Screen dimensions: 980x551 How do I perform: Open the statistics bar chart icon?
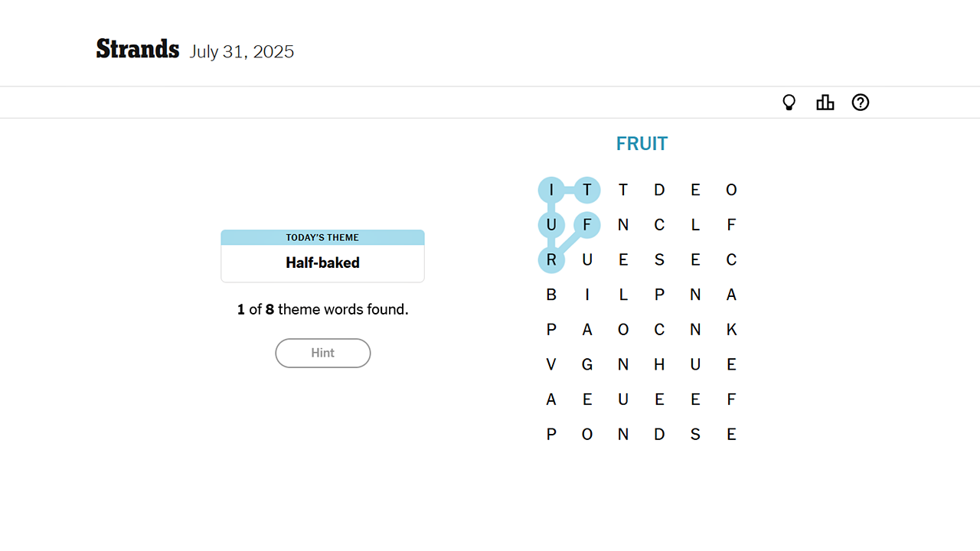click(825, 103)
